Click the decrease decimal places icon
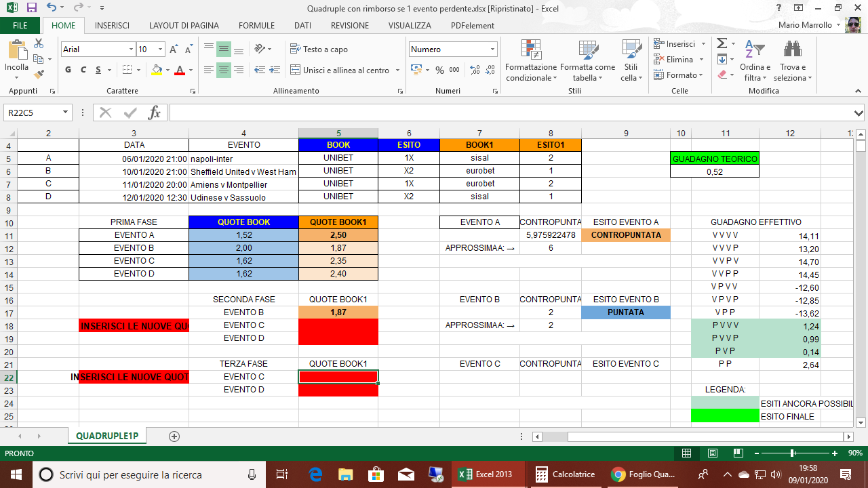868x488 pixels. coord(489,70)
